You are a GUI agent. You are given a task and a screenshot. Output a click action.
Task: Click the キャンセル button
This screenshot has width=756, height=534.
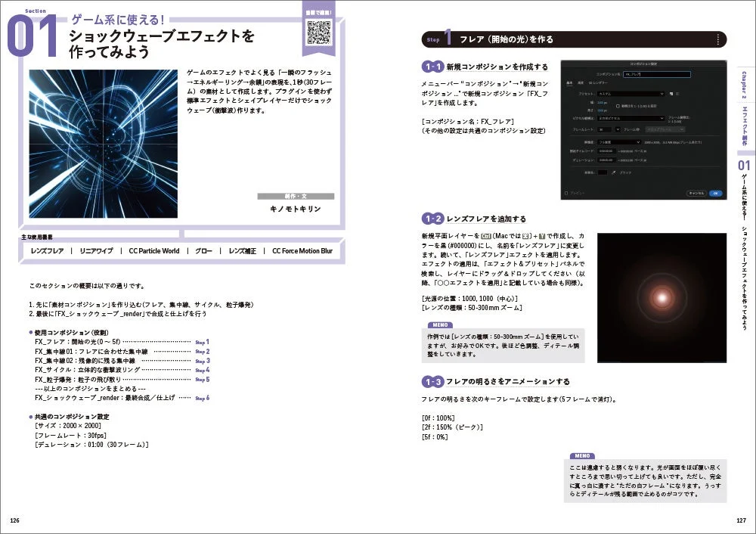click(x=696, y=192)
